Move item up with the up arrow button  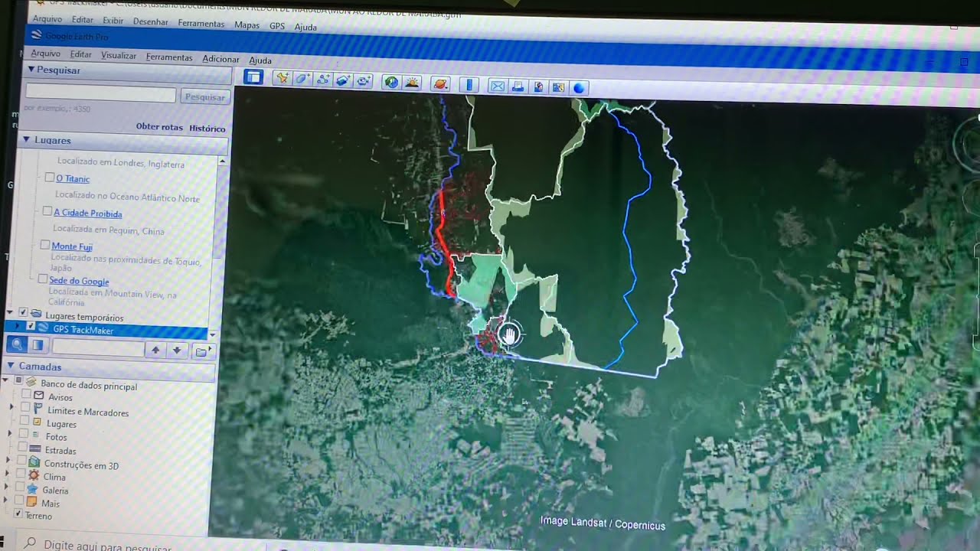(155, 350)
